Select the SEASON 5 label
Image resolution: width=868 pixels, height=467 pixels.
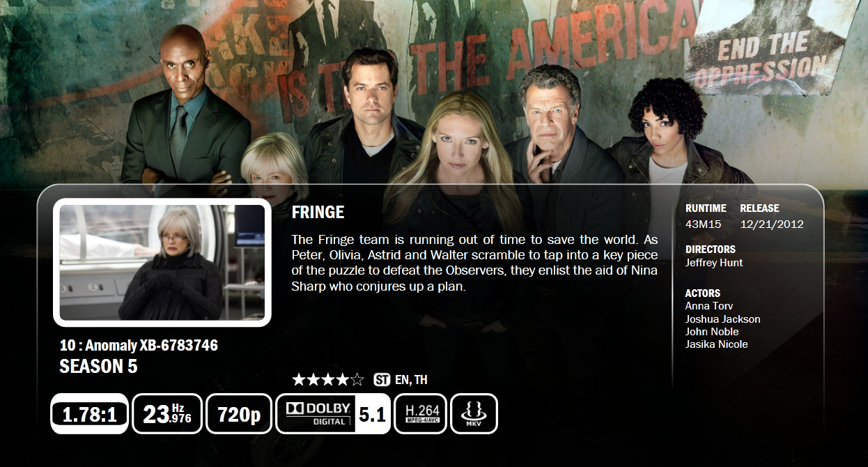coord(98,367)
